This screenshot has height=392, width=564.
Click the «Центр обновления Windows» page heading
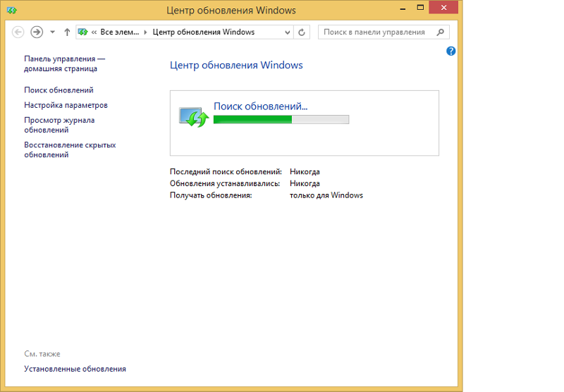pyautogui.click(x=236, y=65)
